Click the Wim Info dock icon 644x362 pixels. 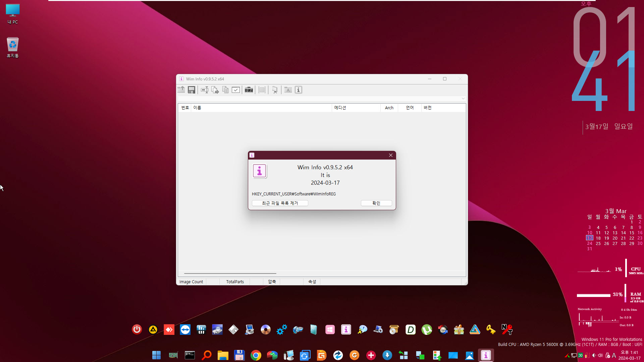346,329
